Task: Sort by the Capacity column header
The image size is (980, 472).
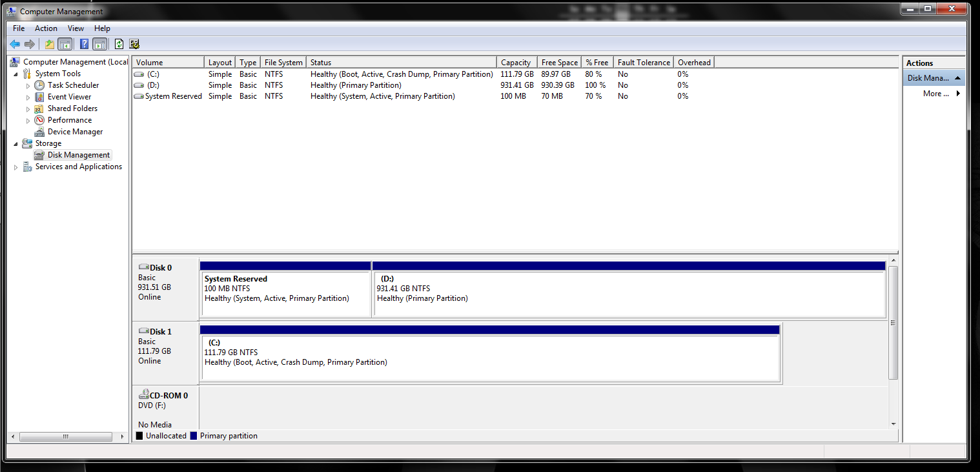Action: point(516,63)
